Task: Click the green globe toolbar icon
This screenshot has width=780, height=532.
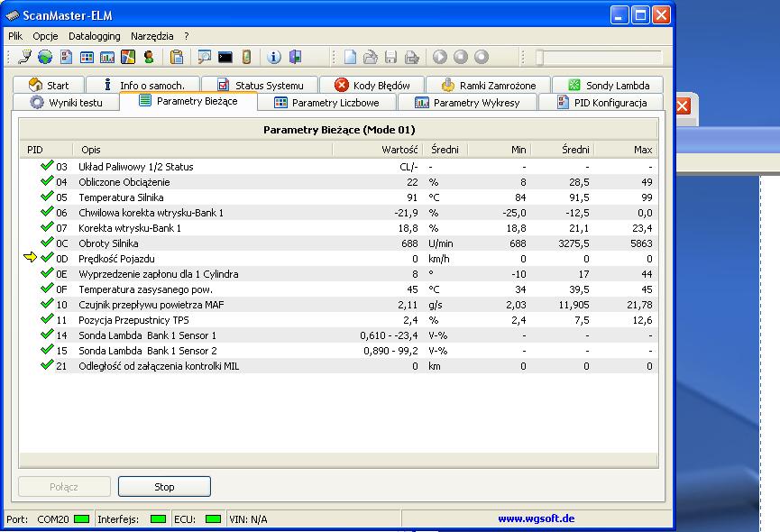Action: tap(44, 58)
